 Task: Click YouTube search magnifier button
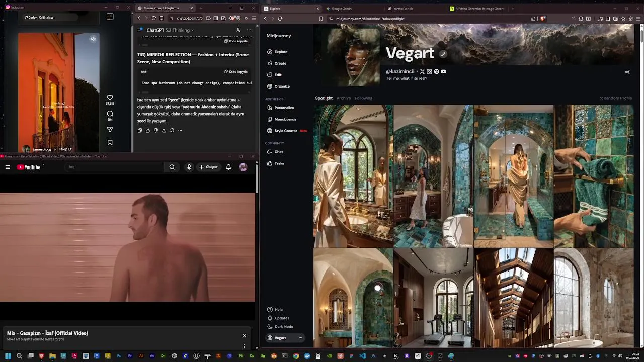click(x=172, y=167)
